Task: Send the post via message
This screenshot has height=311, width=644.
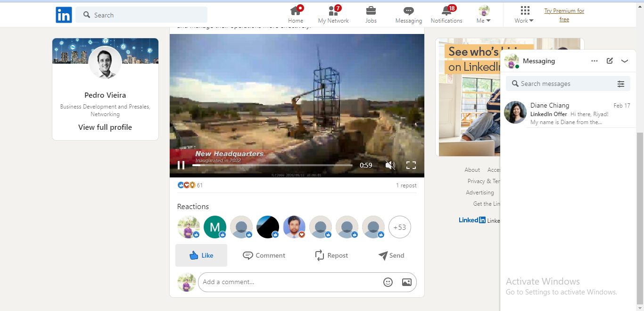Action: coord(391,255)
